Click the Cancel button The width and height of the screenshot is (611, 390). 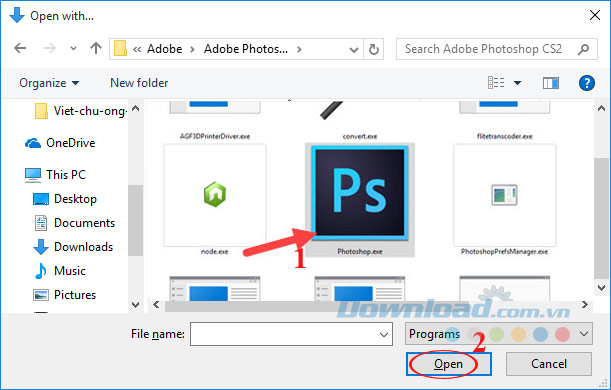tap(549, 364)
